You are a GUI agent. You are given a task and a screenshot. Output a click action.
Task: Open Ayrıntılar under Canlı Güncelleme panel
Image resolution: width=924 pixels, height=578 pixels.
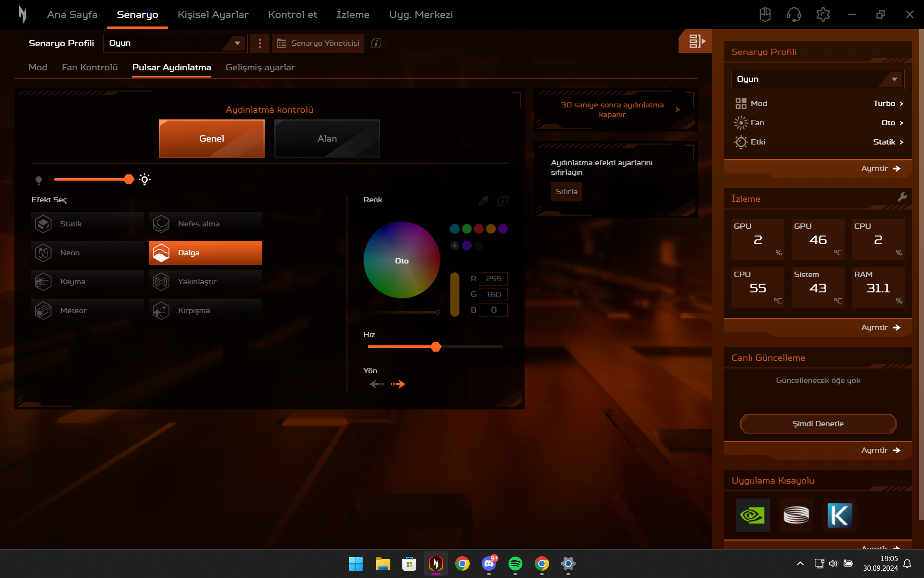(880, 450)
